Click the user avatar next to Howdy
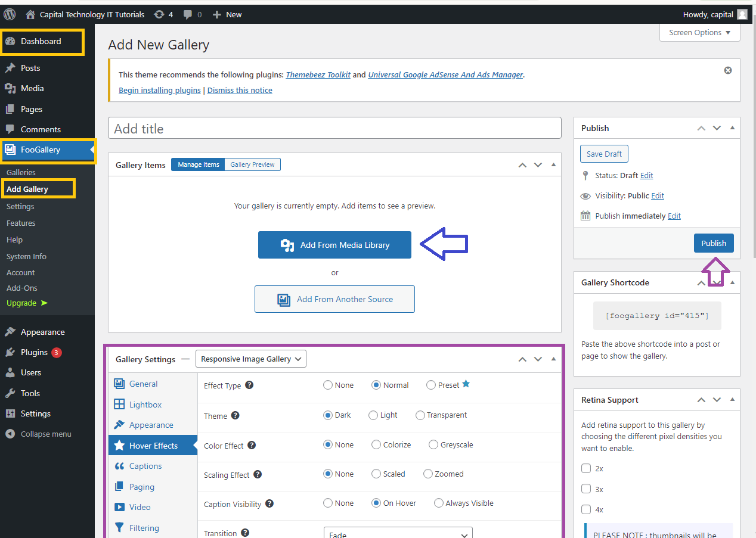The height and width of the screenshot is (538, 756). 742,14
